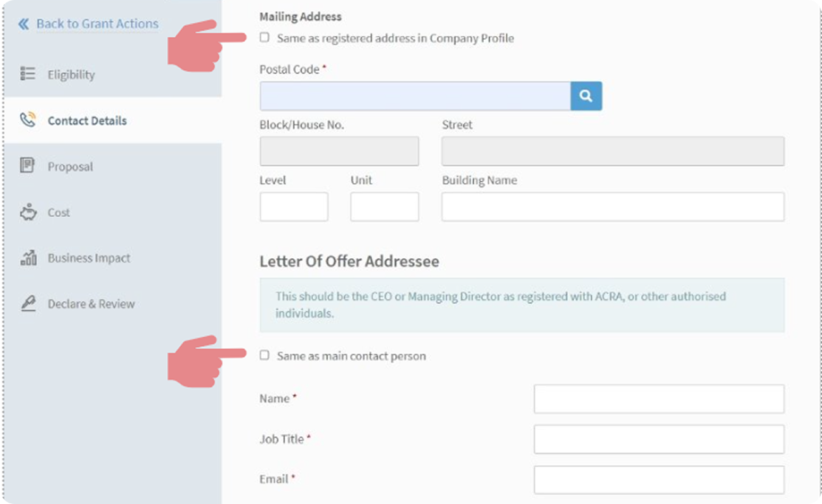Image resolution: width=822 pixels, height=504 pixels.
Task: Click the Building Name input field
Action: (612, 207)
